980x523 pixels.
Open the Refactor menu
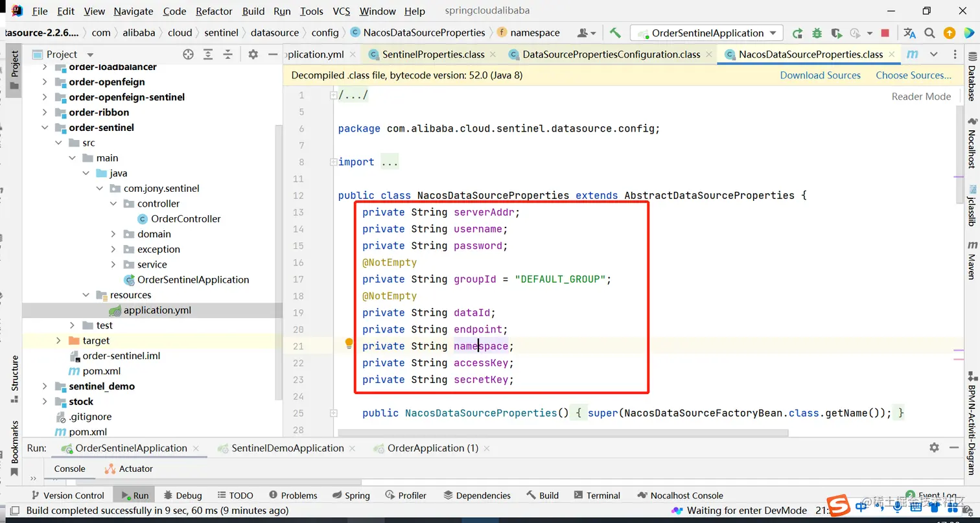pos(214,11)
